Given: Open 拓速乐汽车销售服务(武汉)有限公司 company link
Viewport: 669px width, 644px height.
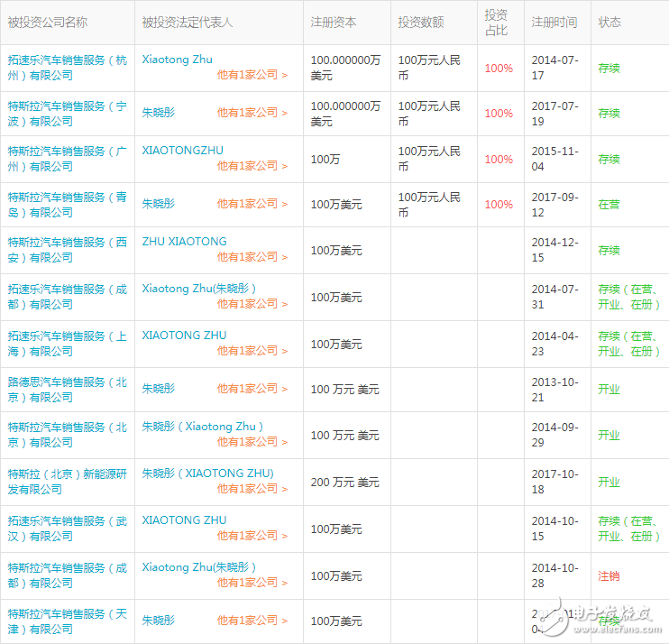Looking at the screenshot, I should tap(68, 529).
